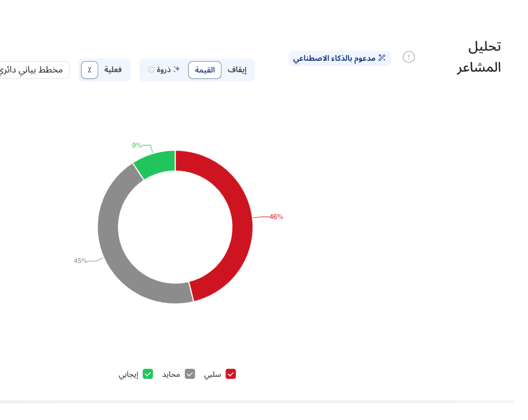
Task: Click the sparkle icon next to ذروة
Action: point(177,69)
